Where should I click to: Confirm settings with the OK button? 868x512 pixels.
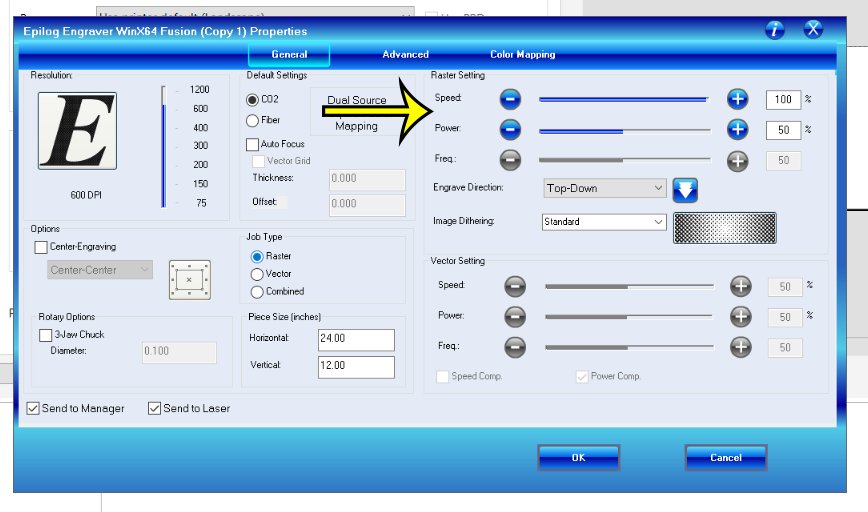(578, 458)
